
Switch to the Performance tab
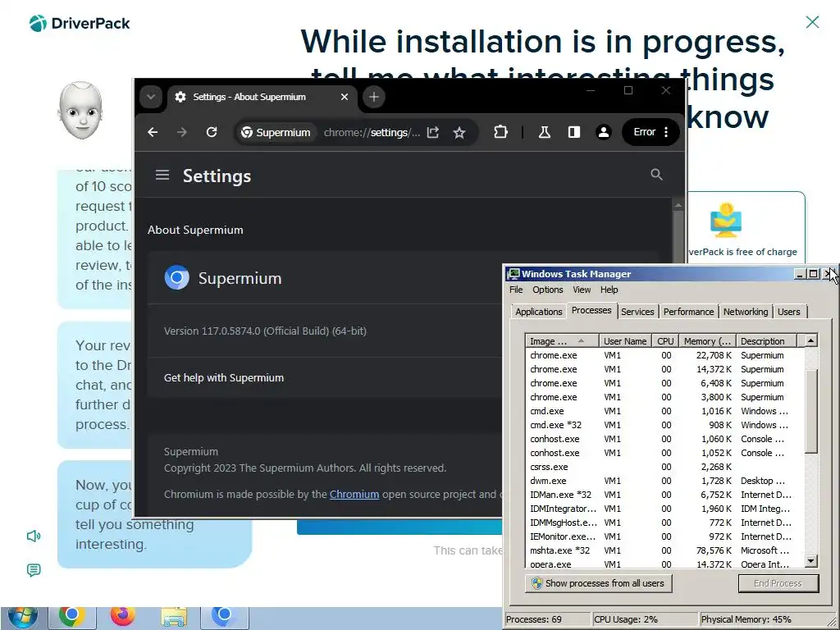click(688, 312)
